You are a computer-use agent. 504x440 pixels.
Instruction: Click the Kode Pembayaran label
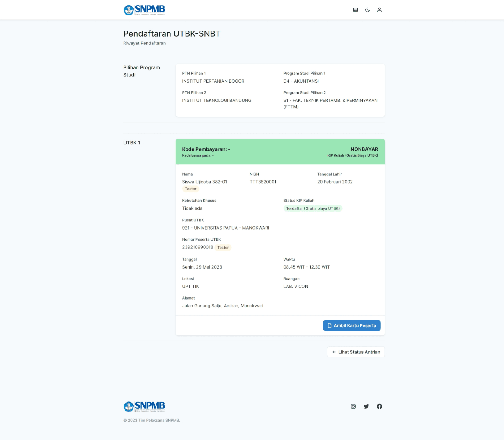(206, 149)
